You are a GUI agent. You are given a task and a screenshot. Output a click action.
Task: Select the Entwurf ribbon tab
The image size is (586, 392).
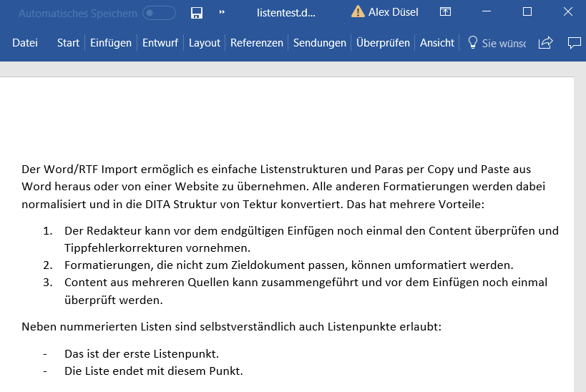point(160,43)
